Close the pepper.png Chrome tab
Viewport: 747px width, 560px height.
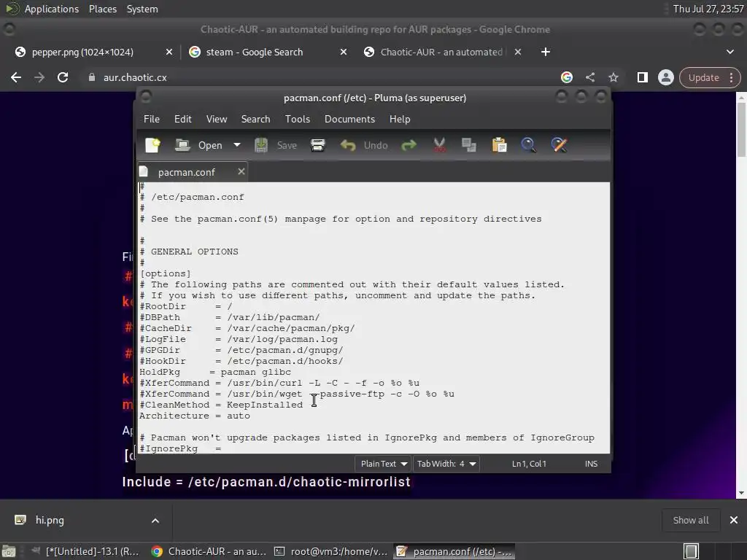pos(169,52)
